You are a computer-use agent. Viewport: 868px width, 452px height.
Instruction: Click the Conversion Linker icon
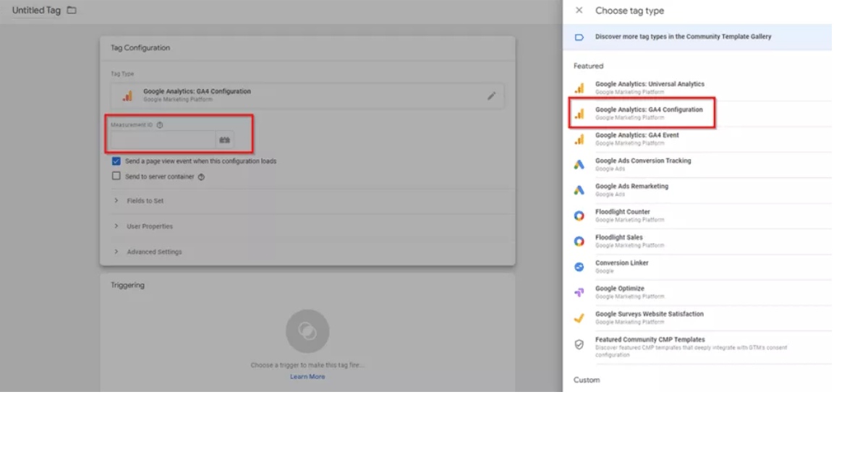[x=579, y=267]
